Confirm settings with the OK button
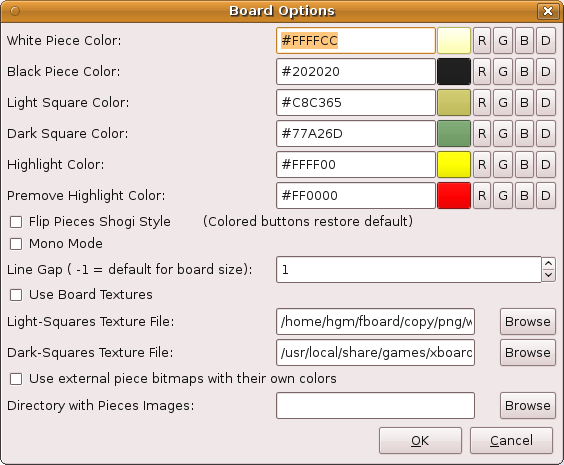The width and height of the screenshot is (564, 465). point(420,441)
